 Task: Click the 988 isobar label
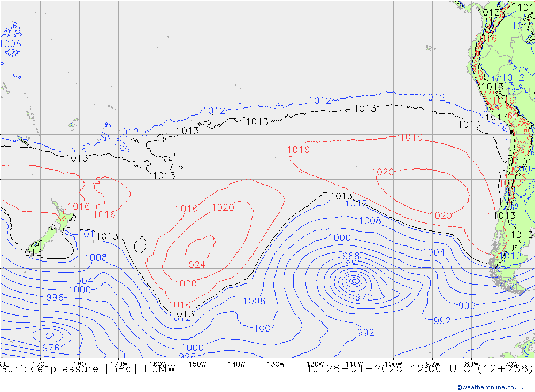coord(351,256)
